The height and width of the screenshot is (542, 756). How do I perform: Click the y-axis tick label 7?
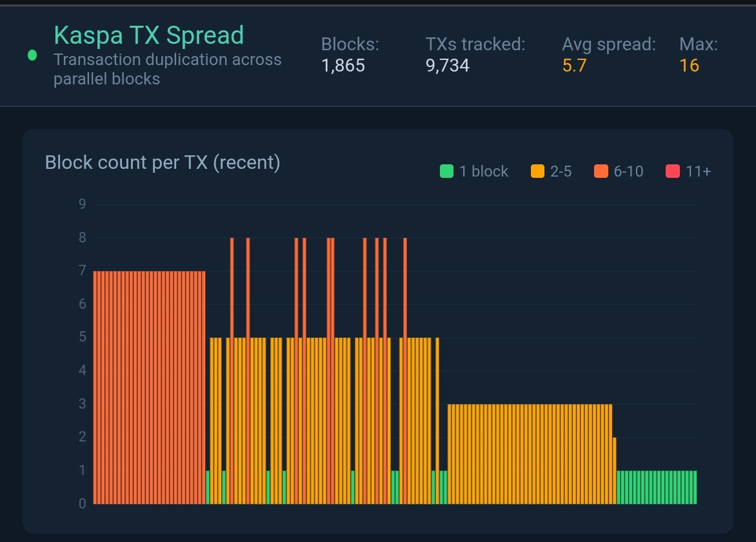(x=83, y=271)
